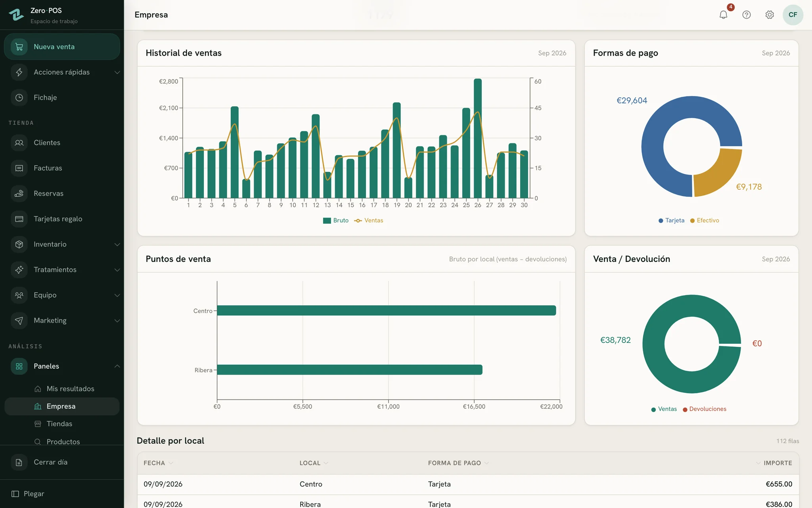Open the Tiendas panel item
Viewport: 812px width, 508px height.
click(x=62, y=423)
